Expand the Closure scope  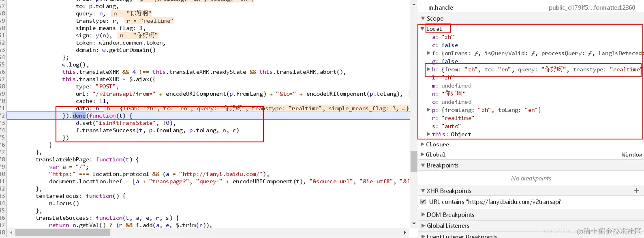click(x=423, y=144)
